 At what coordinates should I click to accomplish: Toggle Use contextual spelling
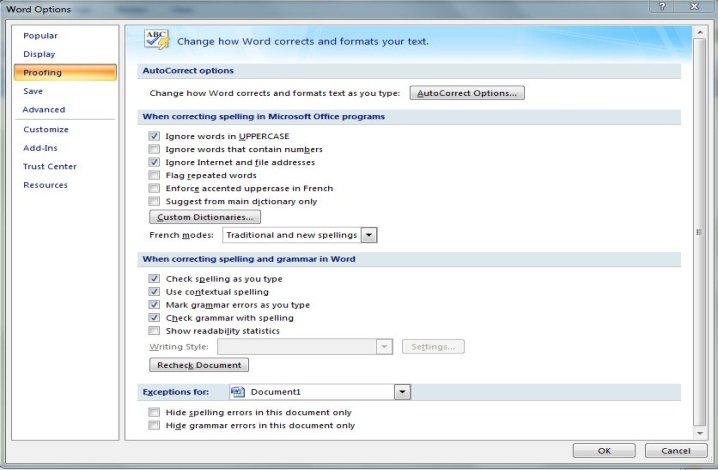point(154,292)
